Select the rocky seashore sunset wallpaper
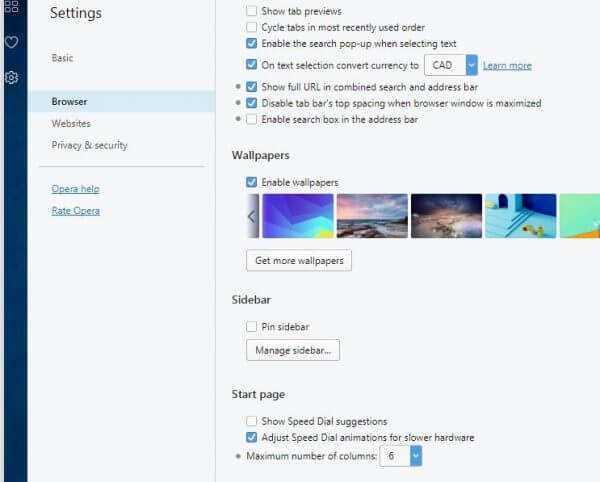600x482 pixels. click(372, 216)
